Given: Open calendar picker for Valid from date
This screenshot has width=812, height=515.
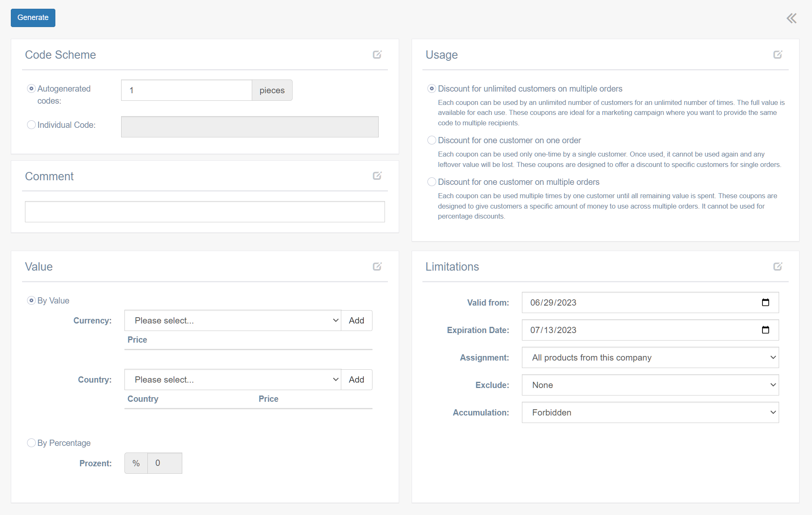Looking at the screenshot, I should click(765, 302).
